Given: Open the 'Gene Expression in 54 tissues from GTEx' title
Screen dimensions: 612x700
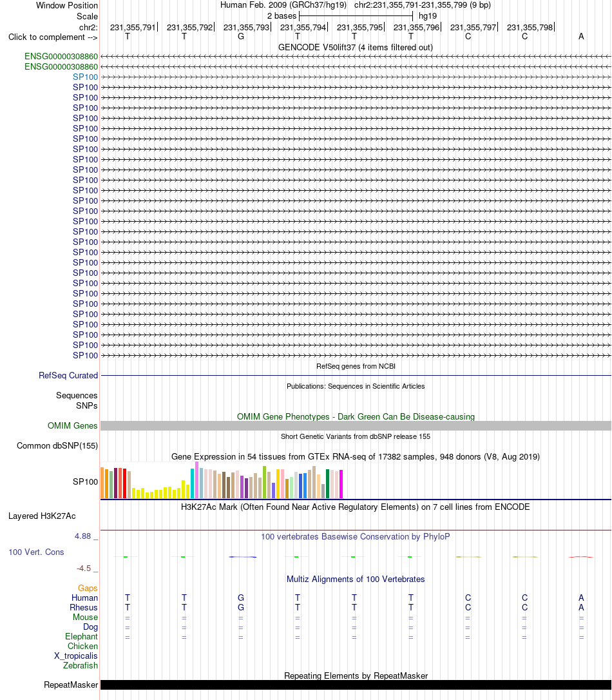Looking at the screenshot, I should [356, 457].
